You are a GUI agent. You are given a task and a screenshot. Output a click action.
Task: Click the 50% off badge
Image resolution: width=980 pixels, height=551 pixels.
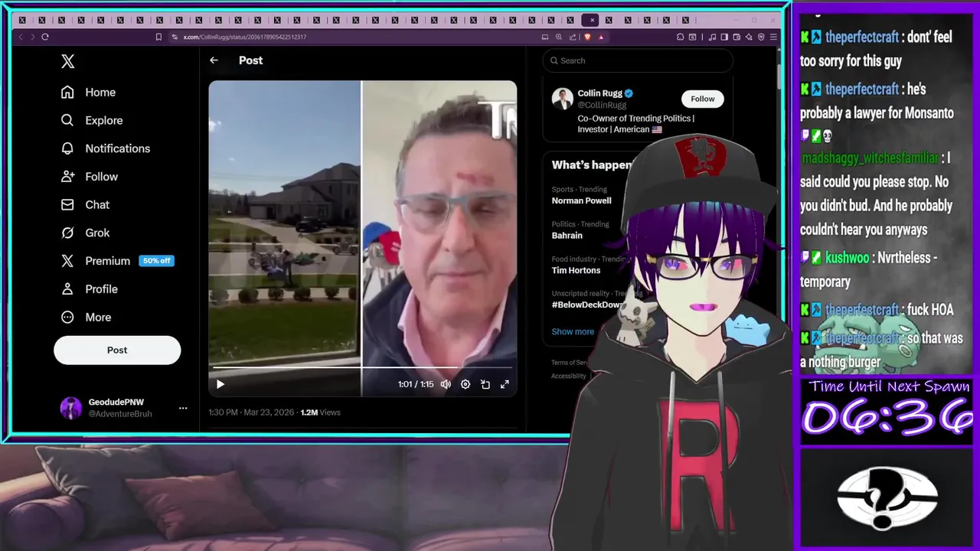point(156,261)
